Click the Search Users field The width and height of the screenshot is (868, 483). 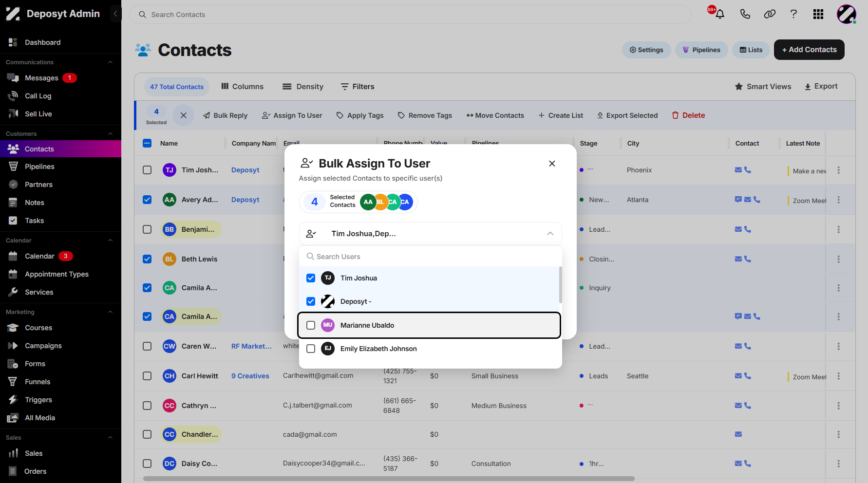(431, 257)
